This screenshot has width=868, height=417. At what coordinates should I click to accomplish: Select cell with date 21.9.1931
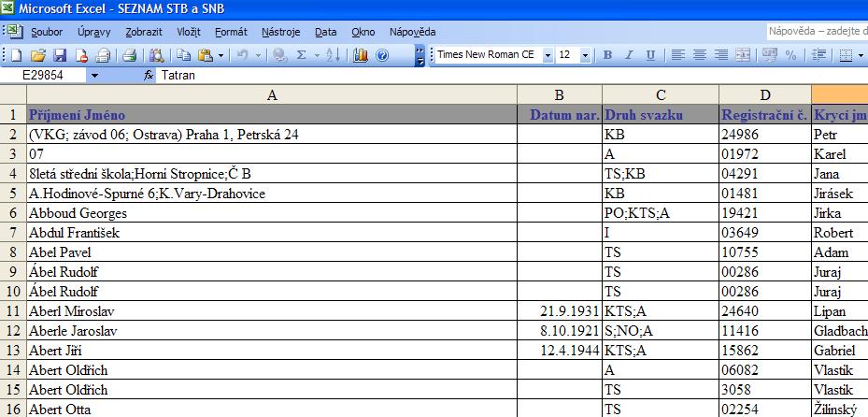pos(559,311)
